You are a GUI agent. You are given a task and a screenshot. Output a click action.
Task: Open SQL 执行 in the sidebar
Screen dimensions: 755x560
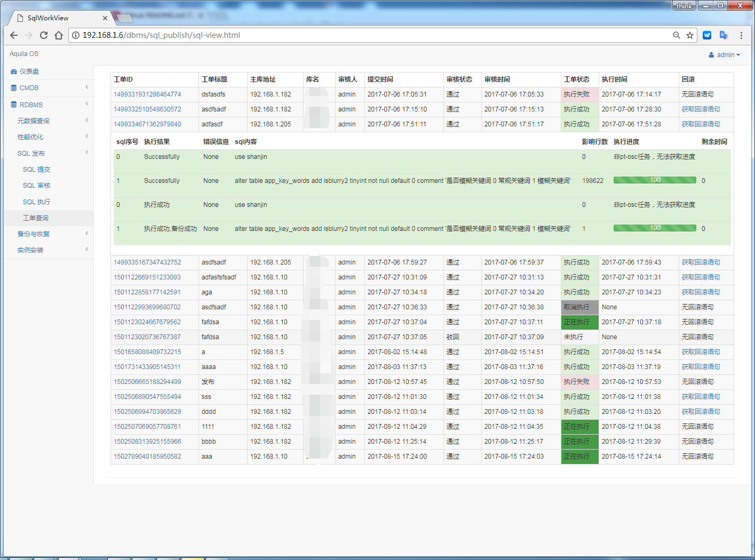[36, 202]
